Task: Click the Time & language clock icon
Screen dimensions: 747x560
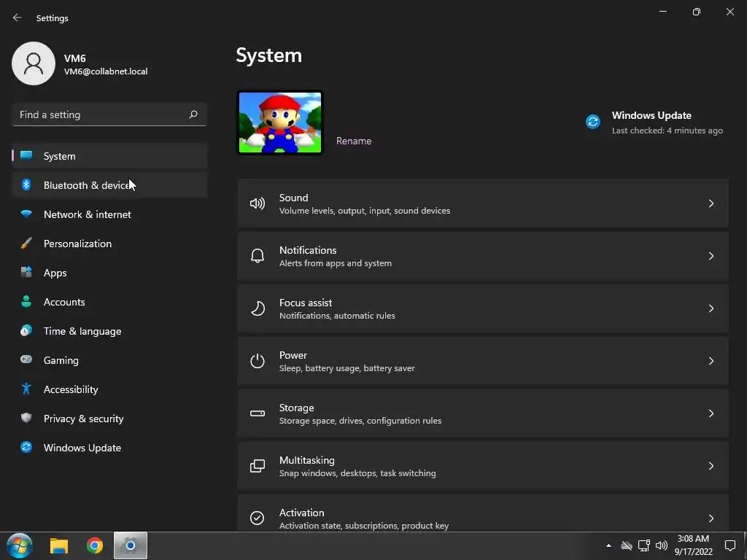Action: coord(26,330)
